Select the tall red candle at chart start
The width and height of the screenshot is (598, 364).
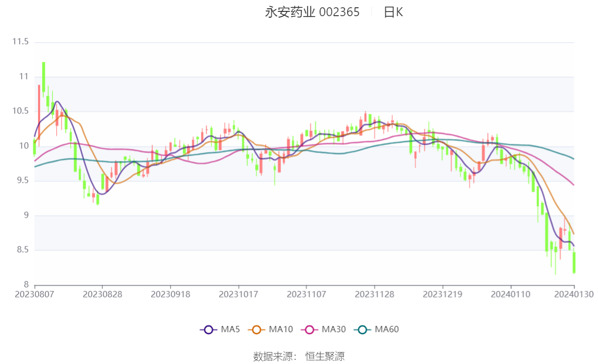[38, 109]
